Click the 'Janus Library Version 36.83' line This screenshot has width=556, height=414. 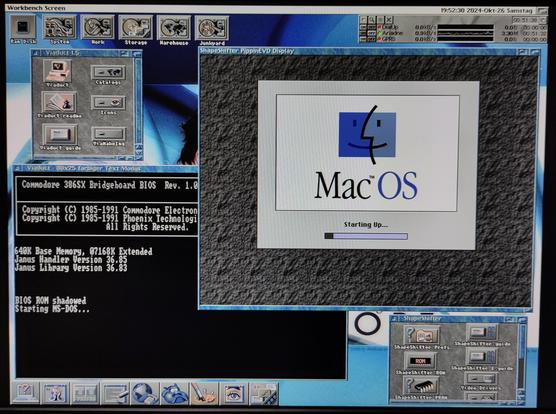pyautogui.click(x=71, y=268)
